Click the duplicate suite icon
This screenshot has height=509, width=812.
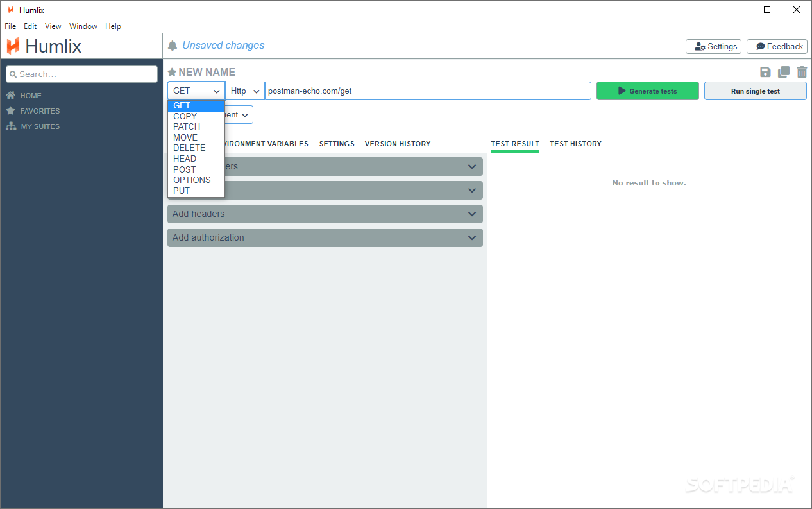click(784, 73)
